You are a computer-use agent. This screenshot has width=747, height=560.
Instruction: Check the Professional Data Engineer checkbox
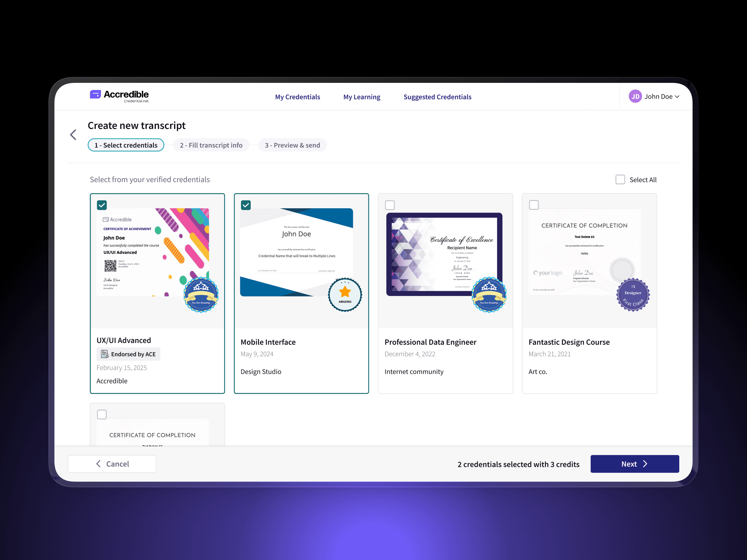(390, 205)
